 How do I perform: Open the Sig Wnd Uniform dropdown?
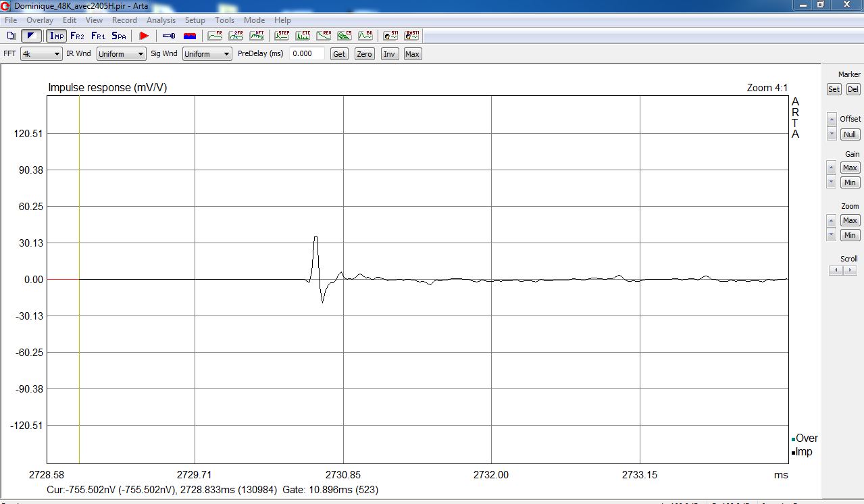pos(207,54)
